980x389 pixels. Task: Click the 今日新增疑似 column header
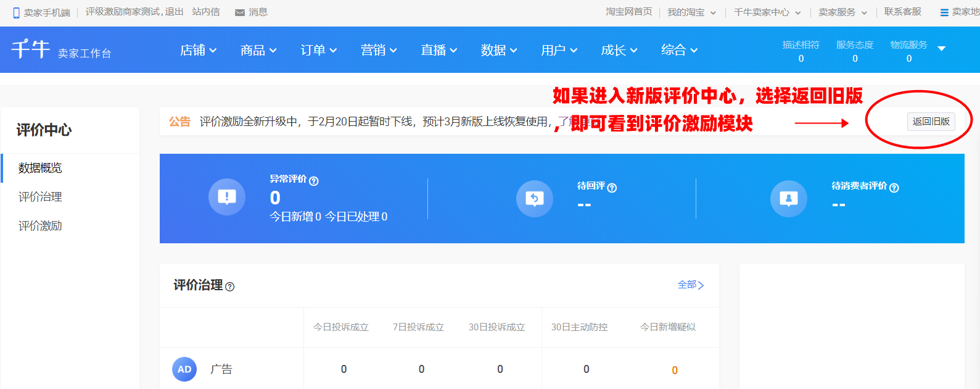pyautogui.click(x=668, y=327)
